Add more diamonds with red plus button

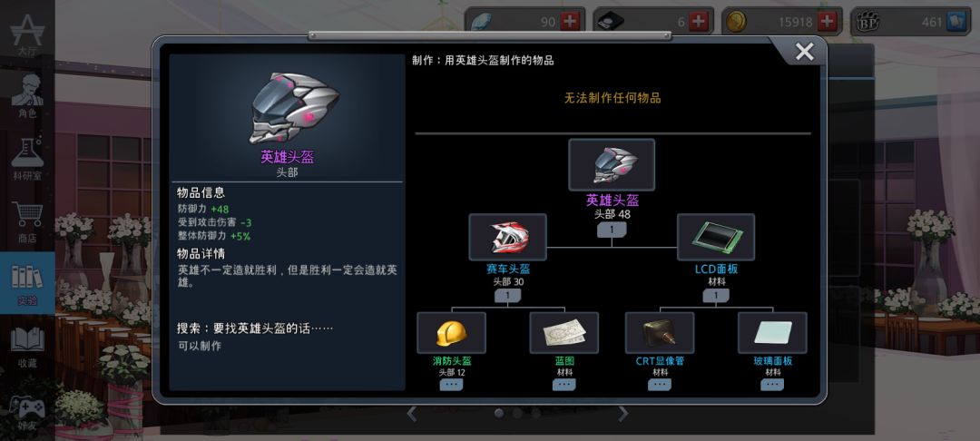569,22
